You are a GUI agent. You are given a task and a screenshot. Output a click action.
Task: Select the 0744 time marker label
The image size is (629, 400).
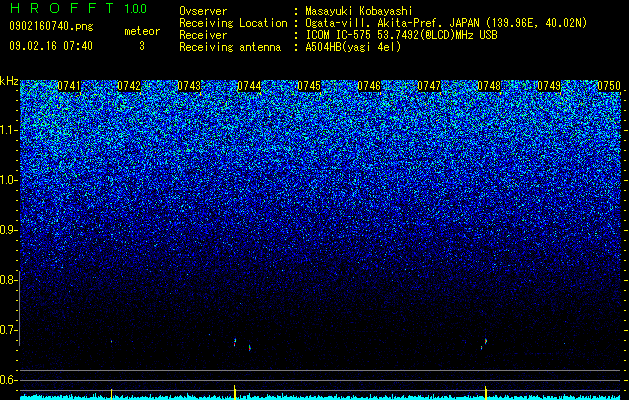249,86
